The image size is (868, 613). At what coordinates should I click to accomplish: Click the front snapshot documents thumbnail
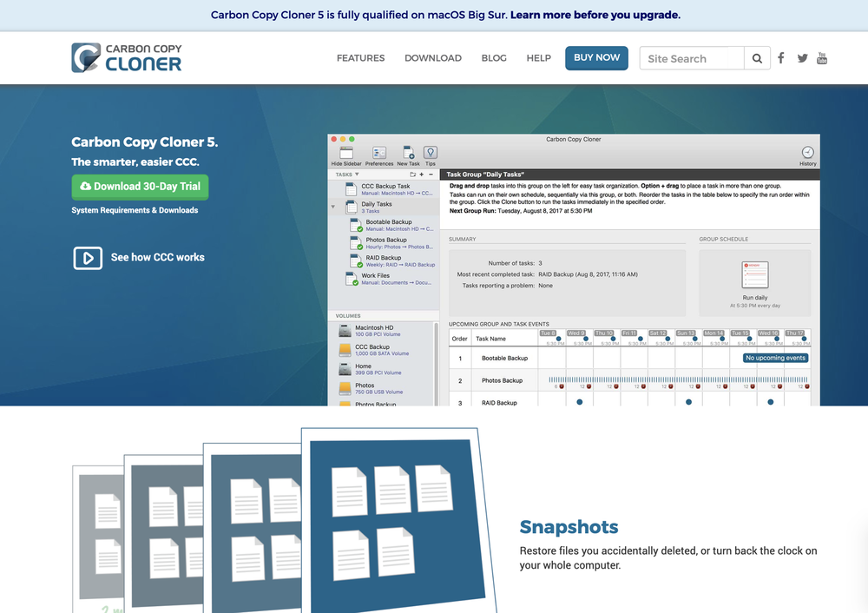398,520
